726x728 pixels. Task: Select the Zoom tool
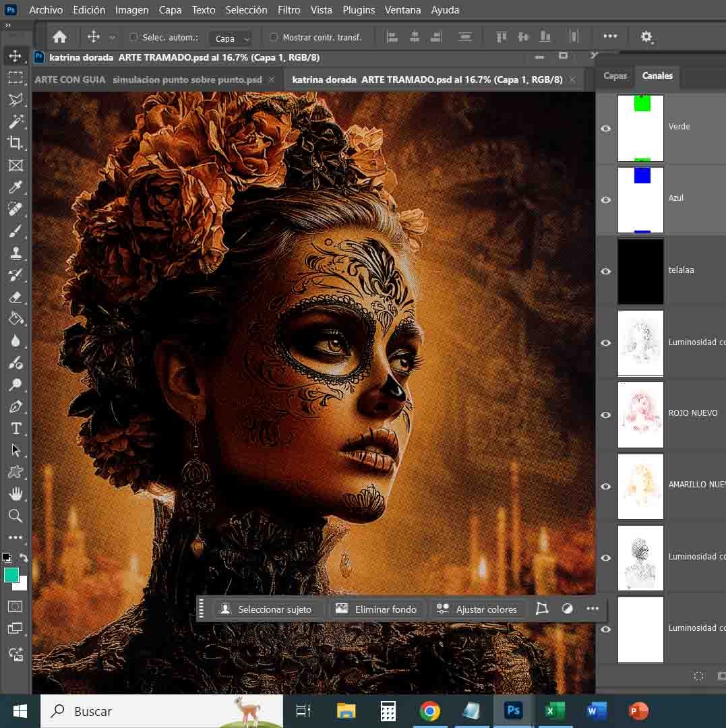[15, 516]
